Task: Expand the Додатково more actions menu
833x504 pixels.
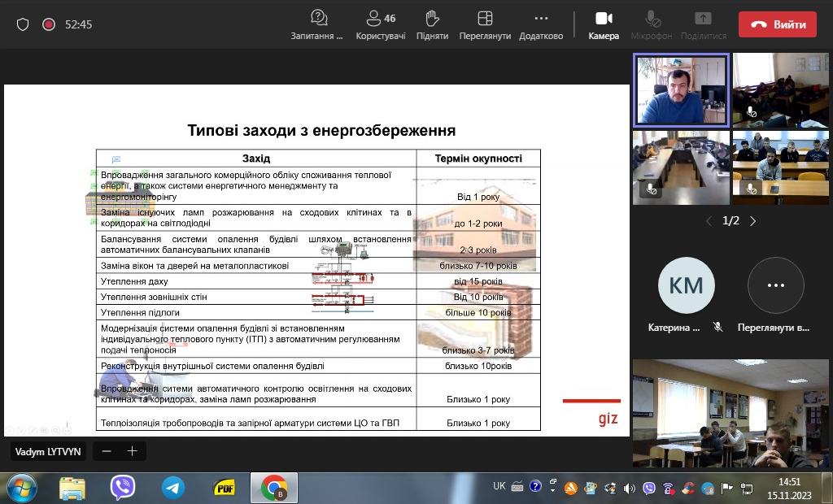Action: click(541, 24)
